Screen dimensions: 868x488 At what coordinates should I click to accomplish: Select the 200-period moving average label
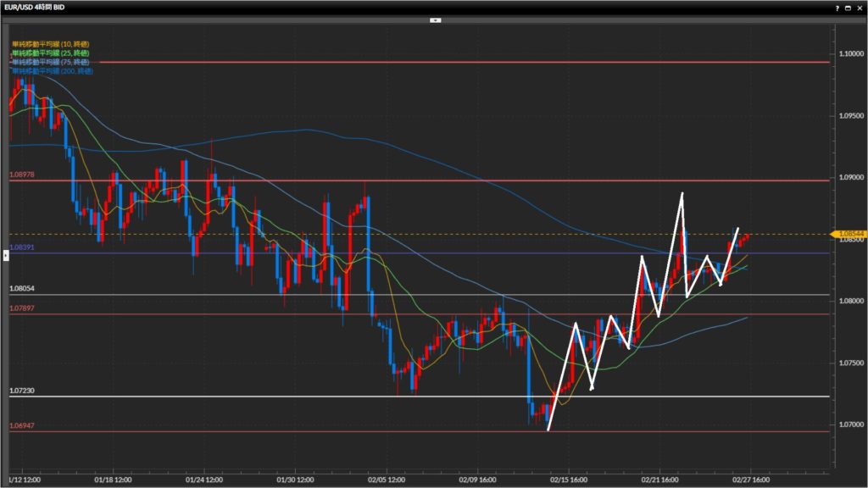[52, 71]
